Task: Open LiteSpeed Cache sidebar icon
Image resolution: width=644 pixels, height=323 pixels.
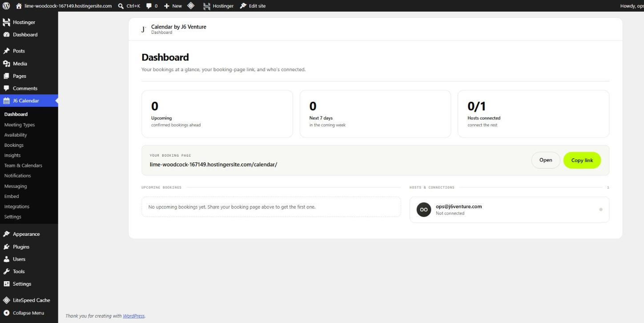Action: pyautogui.click(x=7, y=300)
